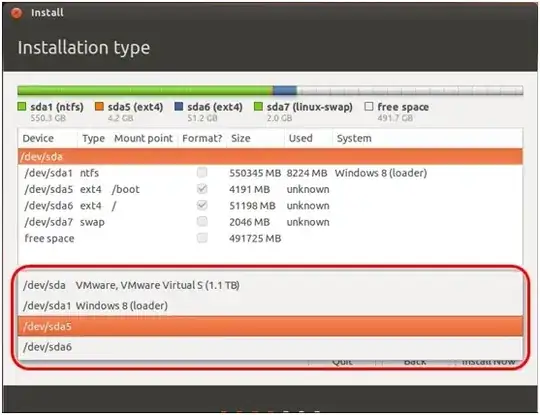Select the free space row in table
This screenshot has width=540, height=415.
pyautogui.click(x=270, y=238)
